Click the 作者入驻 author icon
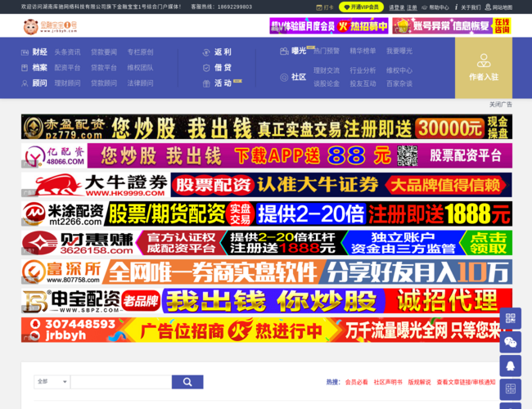Viewport: 532px width, 409px height. 484,61
